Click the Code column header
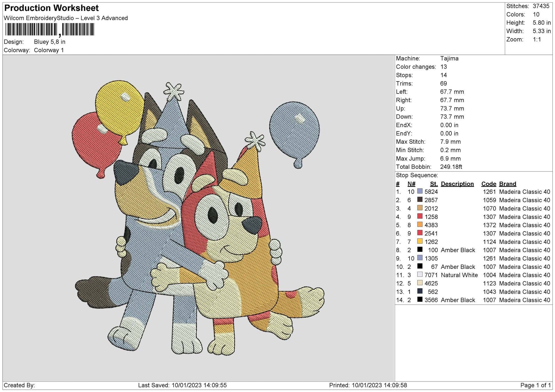The image size is (555, 392). pyautogui.click(x=489, y=184)
